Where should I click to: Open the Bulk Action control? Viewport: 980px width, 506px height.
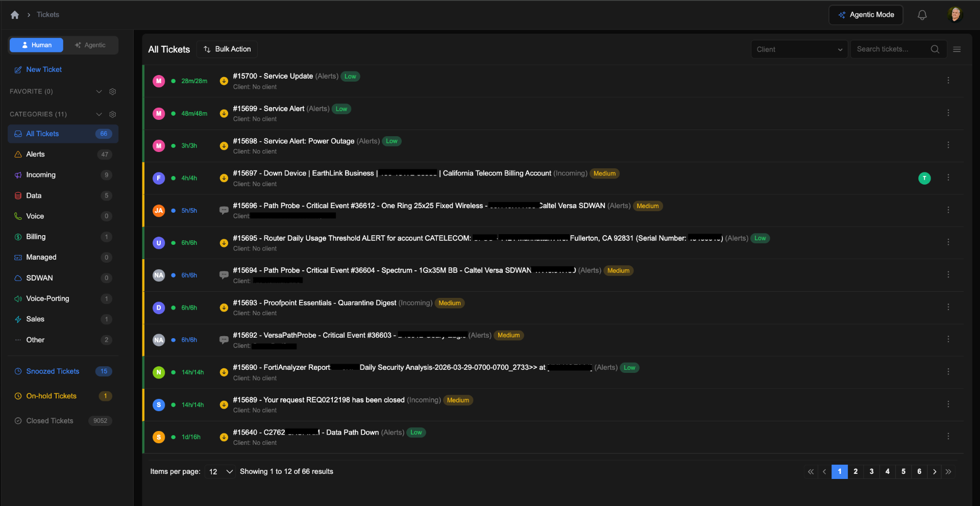coord(227,49)
